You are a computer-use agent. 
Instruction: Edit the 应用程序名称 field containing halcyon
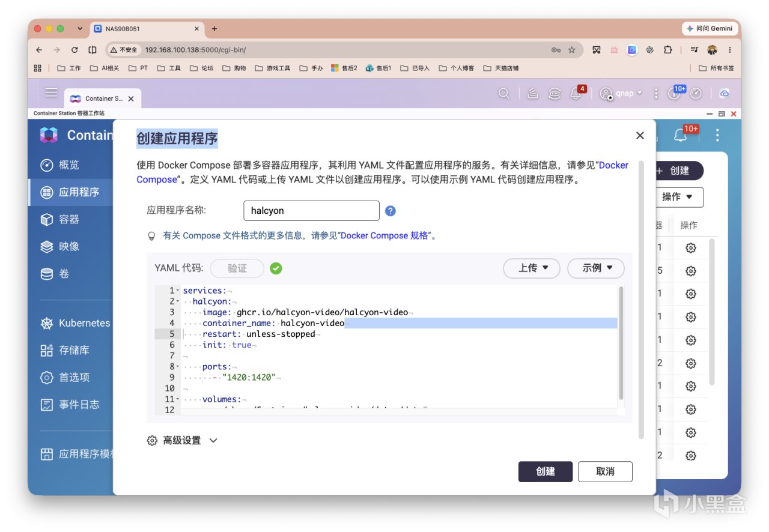click(x=311, y=211)
